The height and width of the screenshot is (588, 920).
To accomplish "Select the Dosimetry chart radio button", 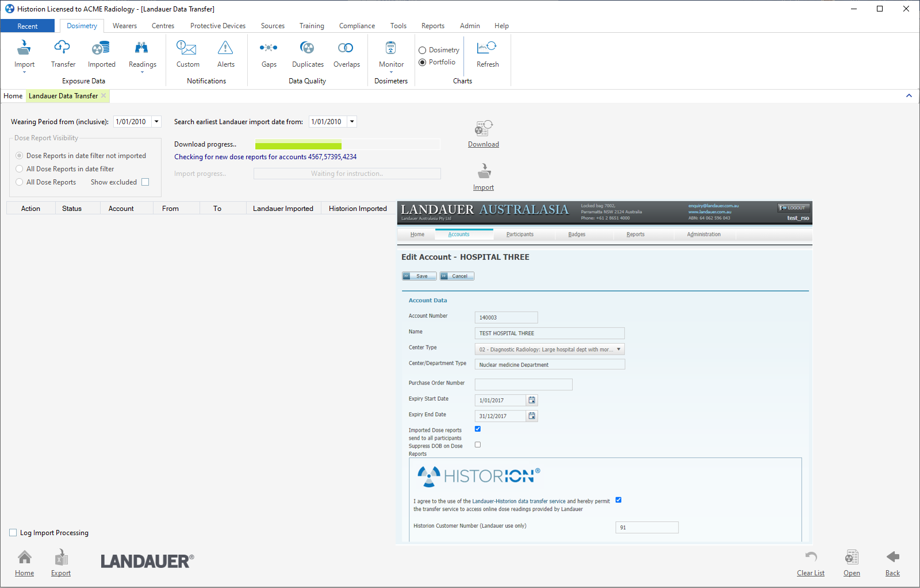I will pos(422,50).
